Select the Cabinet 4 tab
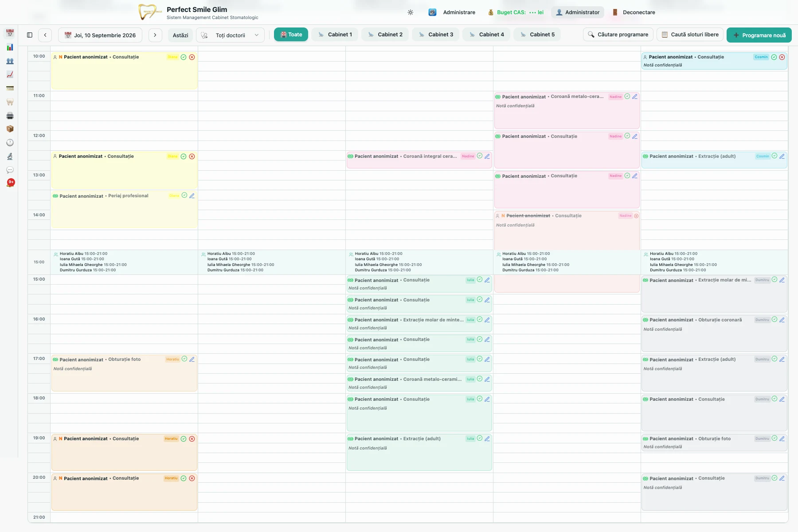798x532 pixels. tap(486, 35)
